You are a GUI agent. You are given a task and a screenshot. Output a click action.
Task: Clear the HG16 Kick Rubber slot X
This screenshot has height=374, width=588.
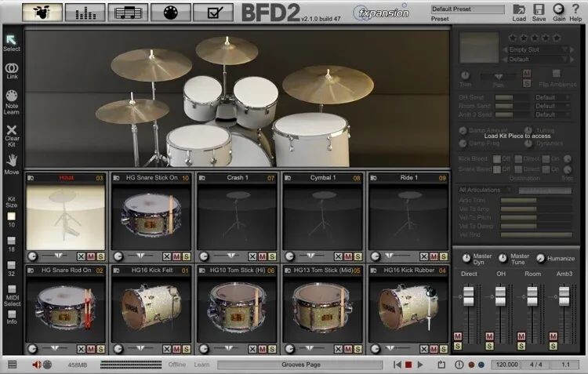(x=423, y=349)
